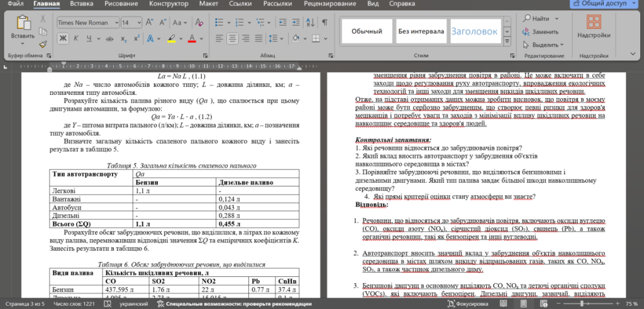Click the Sort icon in paragraph group
The height and width of the screenshot is (309, 644).
click(x=310, y=22)
